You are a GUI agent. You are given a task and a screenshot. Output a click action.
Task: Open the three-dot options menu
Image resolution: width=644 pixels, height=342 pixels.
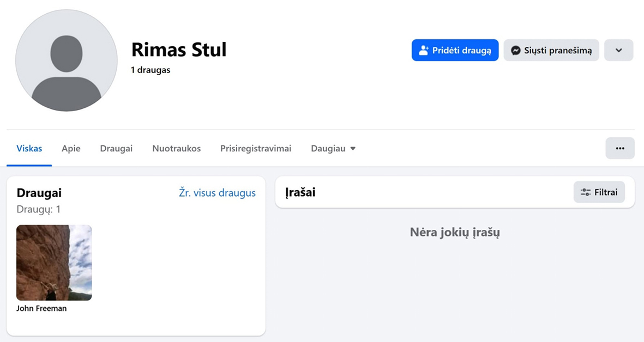point(619,148)
